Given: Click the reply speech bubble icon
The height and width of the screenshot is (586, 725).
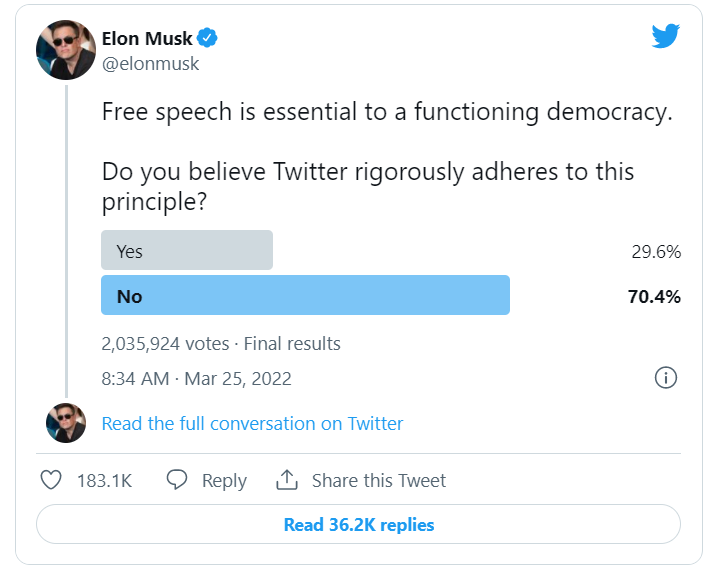Looking at the screenshot, I should [x=177, y=480].
